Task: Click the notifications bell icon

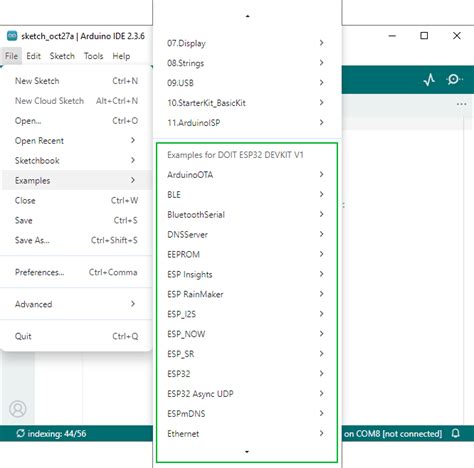Action: 456,433
